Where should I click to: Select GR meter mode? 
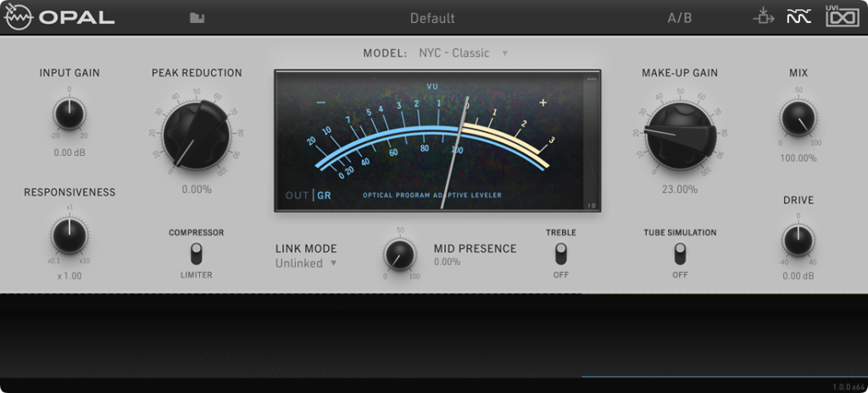pos(324,196)
